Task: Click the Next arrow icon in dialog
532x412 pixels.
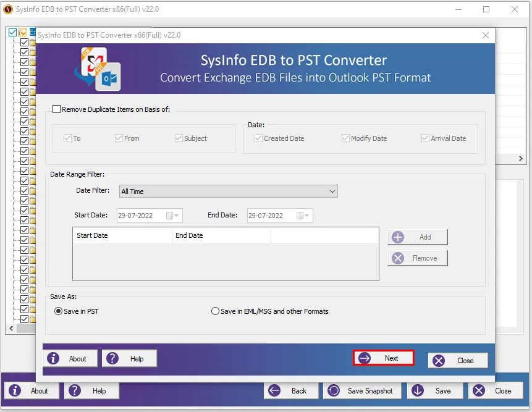Action: [365, 358]
